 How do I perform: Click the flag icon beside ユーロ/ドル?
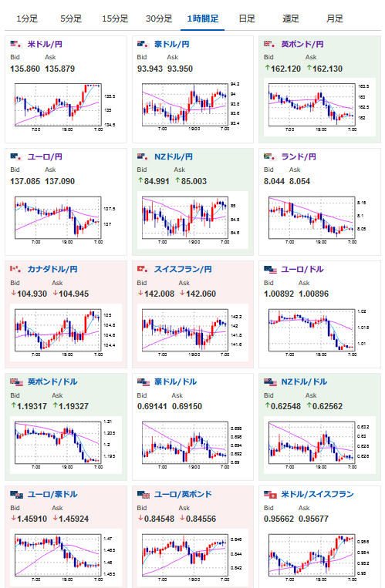[270, 269]
